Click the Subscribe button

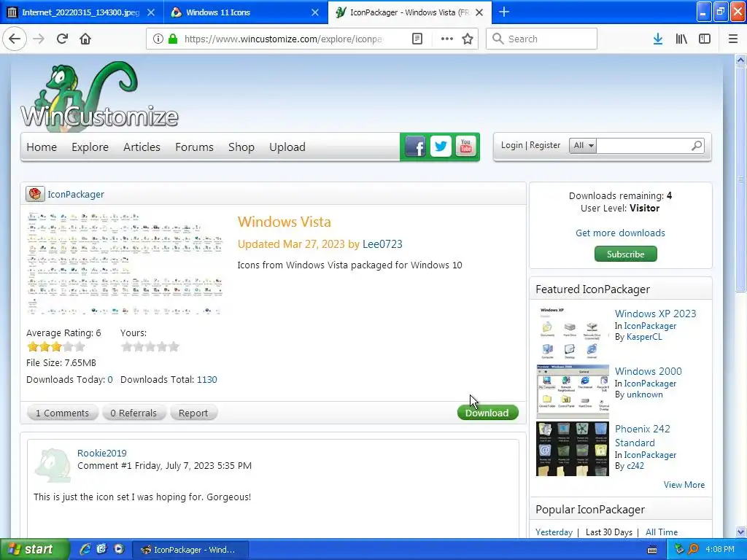pos(625,254)
